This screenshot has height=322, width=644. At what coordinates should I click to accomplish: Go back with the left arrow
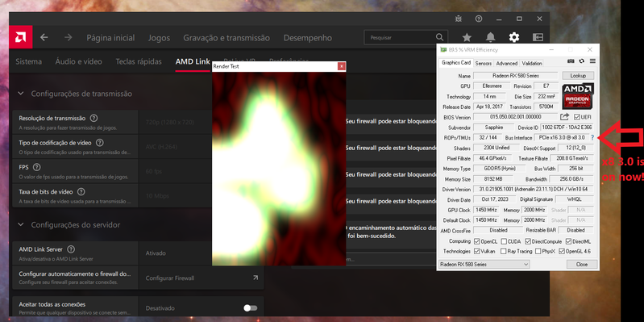tap(44, 37)
